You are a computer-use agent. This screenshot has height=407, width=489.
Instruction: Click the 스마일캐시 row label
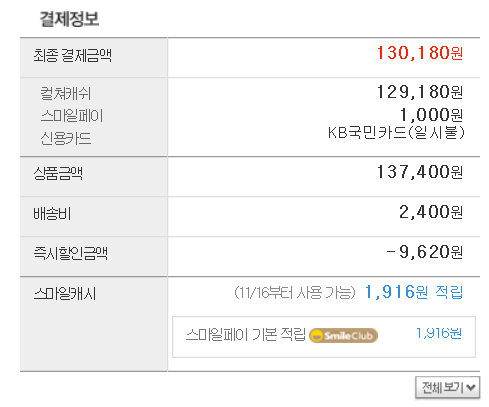[x=65, y=294]
